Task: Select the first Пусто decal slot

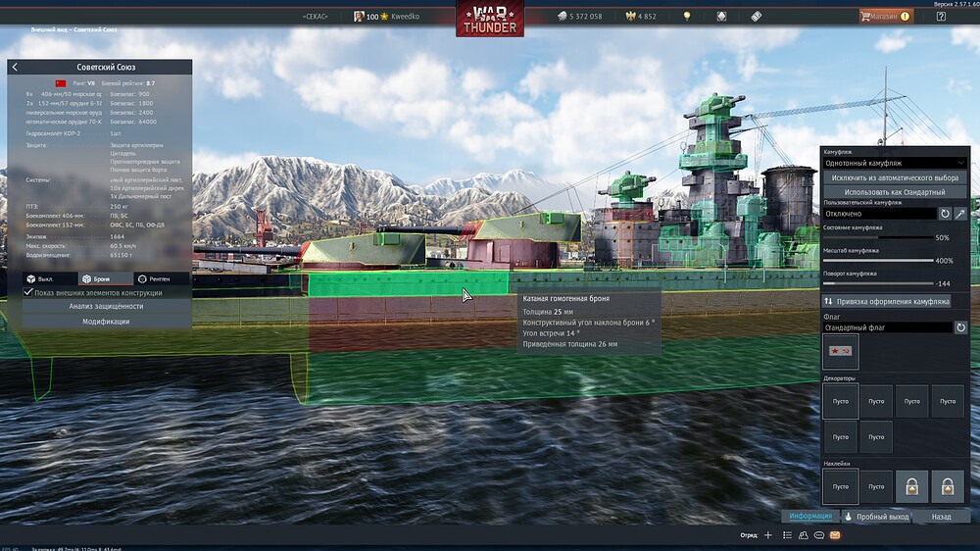Action: (x=840, y=486)
